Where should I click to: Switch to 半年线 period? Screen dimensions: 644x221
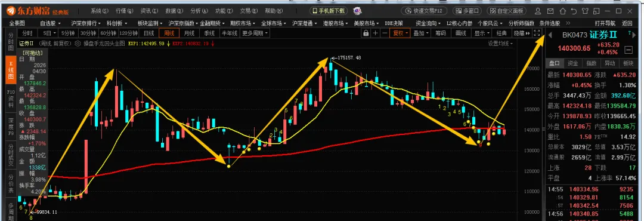coord(230,33)
